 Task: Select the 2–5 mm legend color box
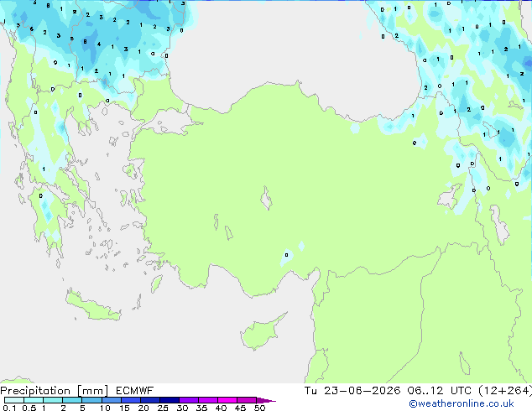point(72,400)
